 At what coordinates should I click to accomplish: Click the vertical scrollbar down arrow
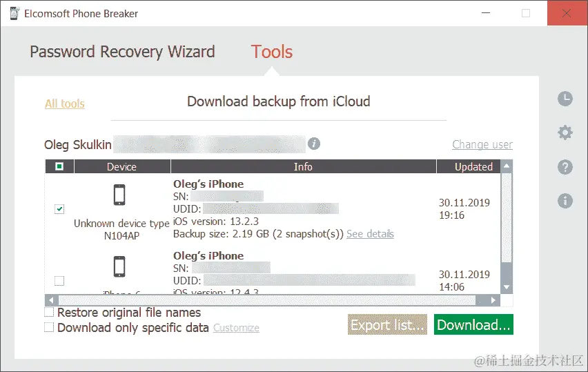(x=507, y=287)
